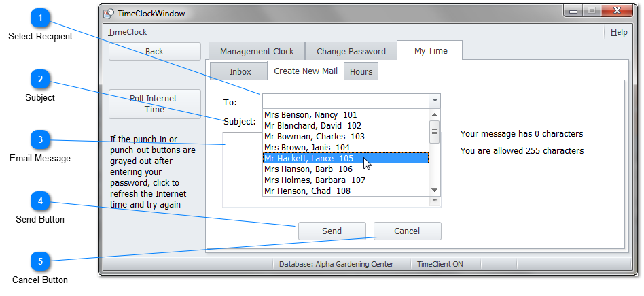The width and height of the screenshot is (644, 296).
Task: Click the TimeClockWindow title bar app icon
Action: 108,14
